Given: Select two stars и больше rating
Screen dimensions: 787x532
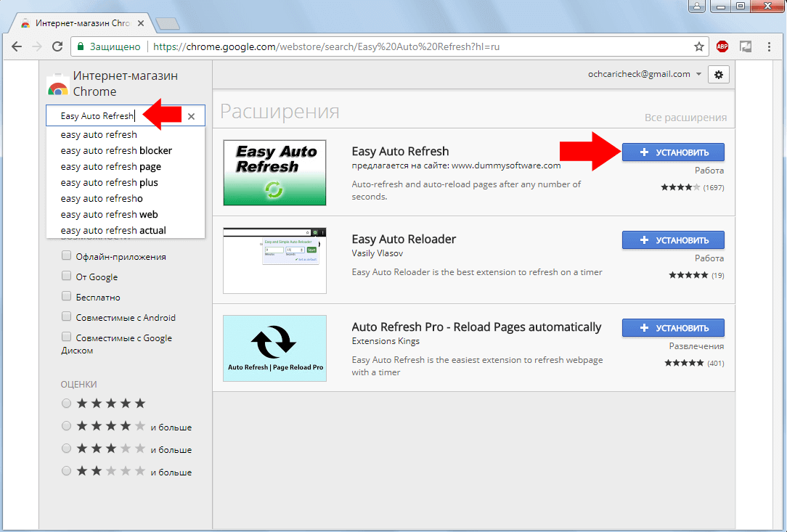Looking at the screenshot, I should click(66, 471).
